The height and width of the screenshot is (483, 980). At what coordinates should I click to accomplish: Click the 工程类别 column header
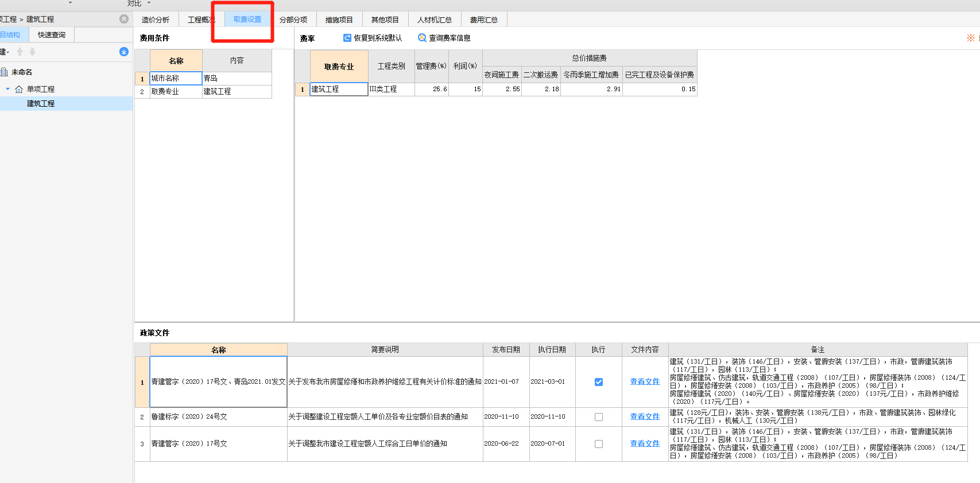(x=391, y=67)
